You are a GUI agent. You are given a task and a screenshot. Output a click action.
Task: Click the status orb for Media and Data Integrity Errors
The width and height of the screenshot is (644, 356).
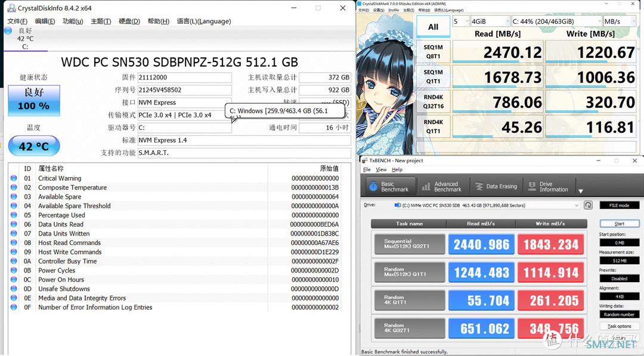click(14, 298)
